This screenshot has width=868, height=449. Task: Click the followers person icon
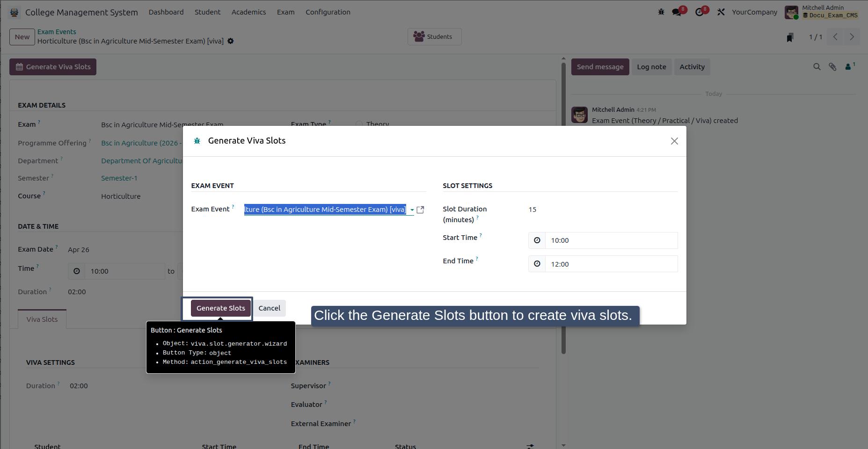tap(848, 67)
